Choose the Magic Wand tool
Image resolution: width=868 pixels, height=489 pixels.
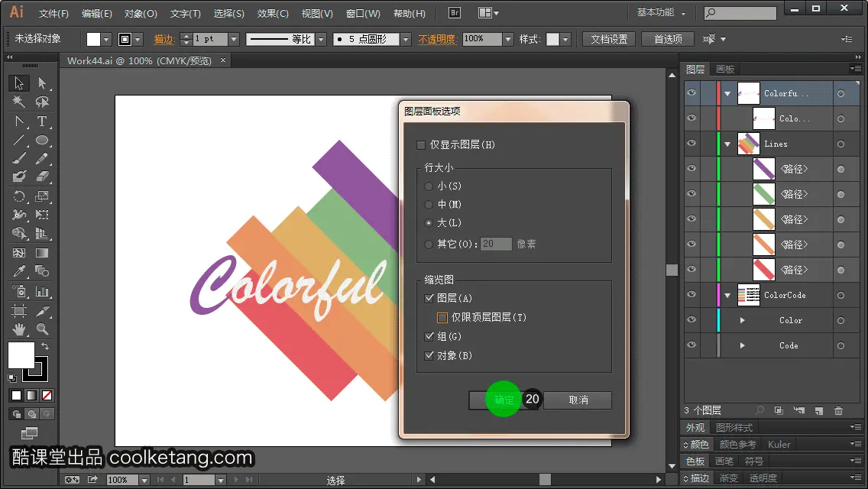click(19, 102)
